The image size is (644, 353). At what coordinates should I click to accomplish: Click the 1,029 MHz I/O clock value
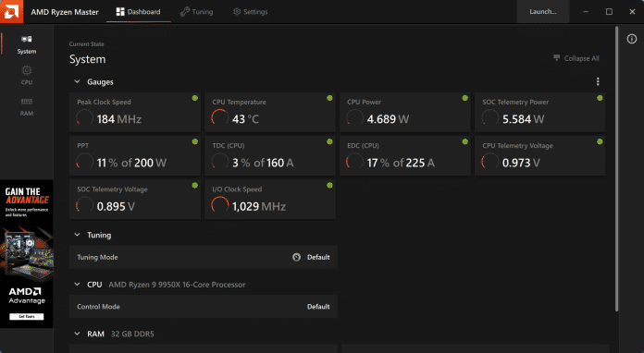click(259, 206)
